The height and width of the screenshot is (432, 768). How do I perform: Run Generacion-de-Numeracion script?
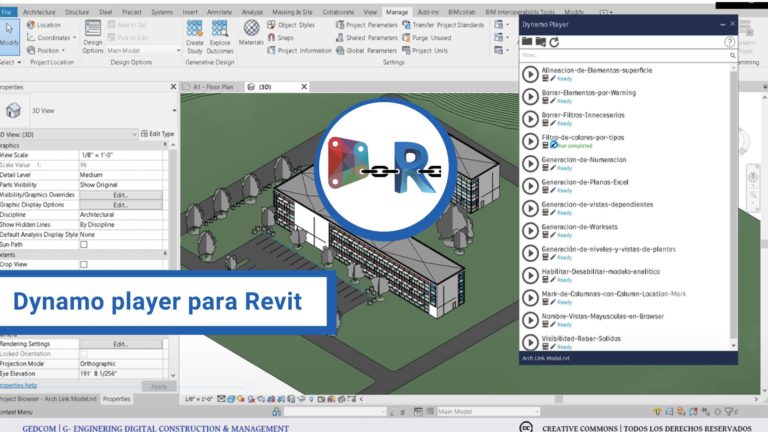530,164
